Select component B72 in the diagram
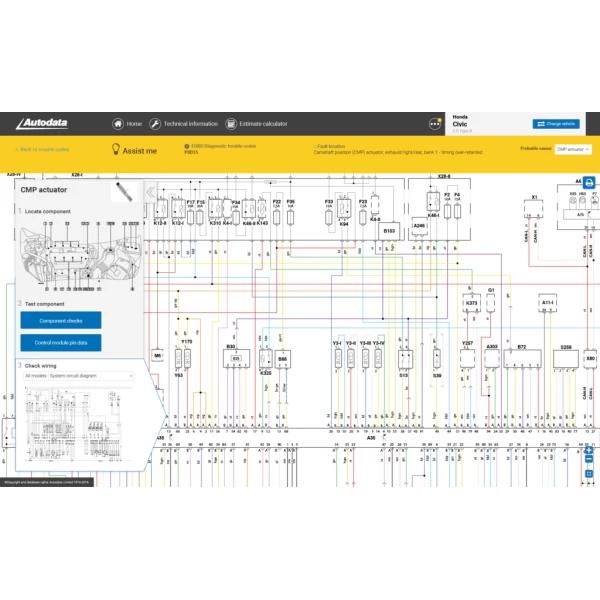 tap(522, 358)
